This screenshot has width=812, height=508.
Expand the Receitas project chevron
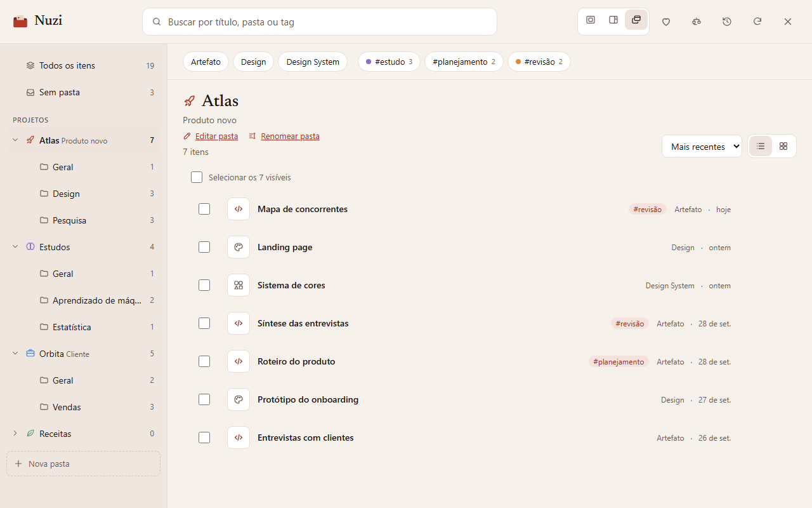15,434
